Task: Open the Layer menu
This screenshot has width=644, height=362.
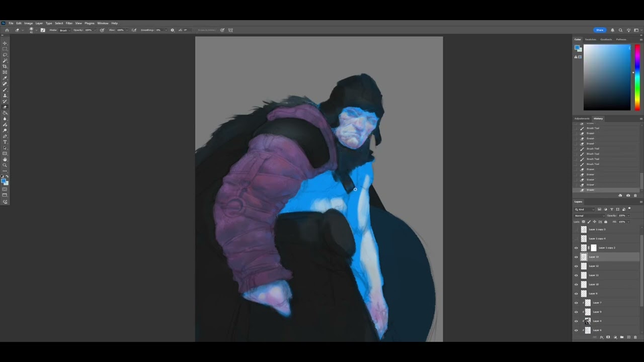Action: 39,23
